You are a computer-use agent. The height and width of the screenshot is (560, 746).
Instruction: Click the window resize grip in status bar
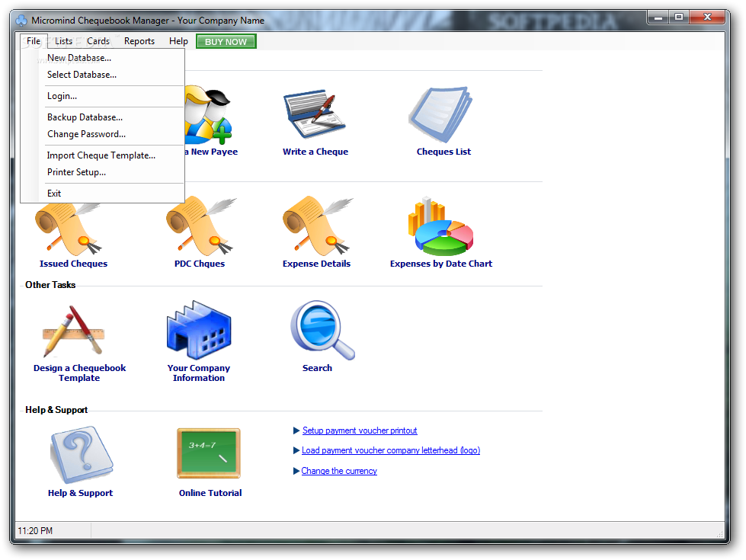719,534
